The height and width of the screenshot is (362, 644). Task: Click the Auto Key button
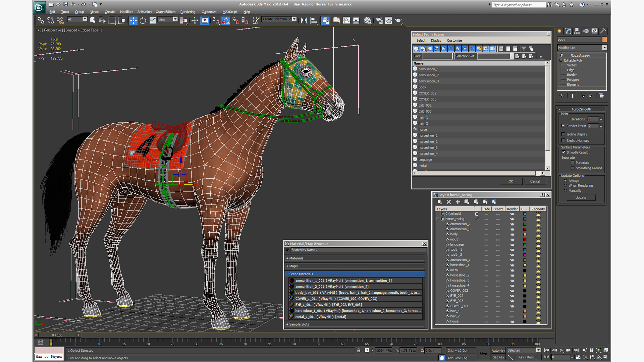coord(498,351)
